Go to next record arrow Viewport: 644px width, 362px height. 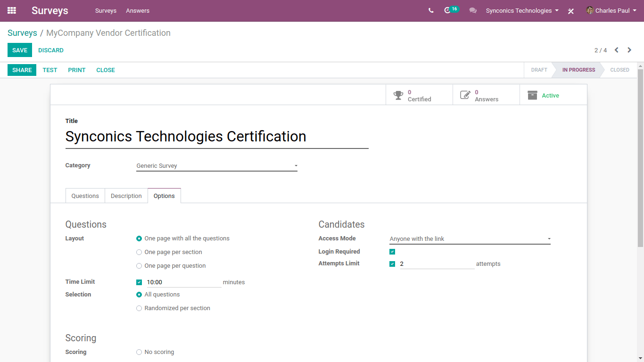629,50
